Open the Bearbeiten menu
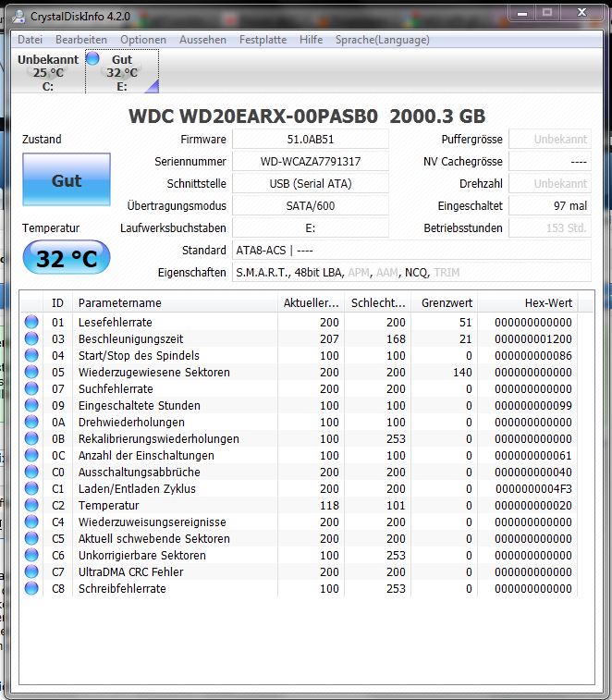Screen dimensions: 612x700 81,40
